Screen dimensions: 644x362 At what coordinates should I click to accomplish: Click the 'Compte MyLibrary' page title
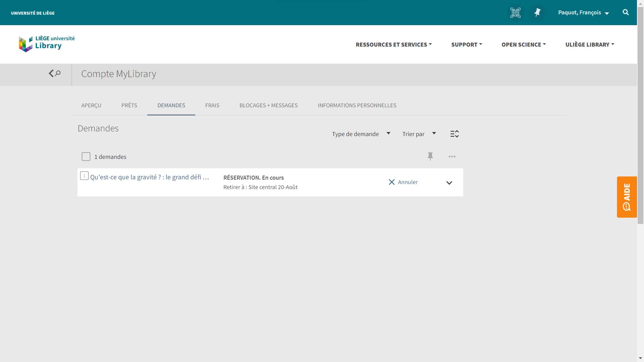tap(119, 74)
